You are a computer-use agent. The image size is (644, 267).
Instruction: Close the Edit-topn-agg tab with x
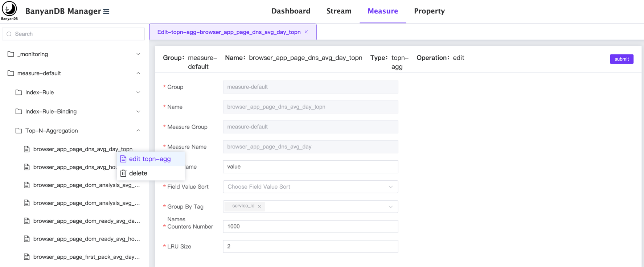[307, 32]
